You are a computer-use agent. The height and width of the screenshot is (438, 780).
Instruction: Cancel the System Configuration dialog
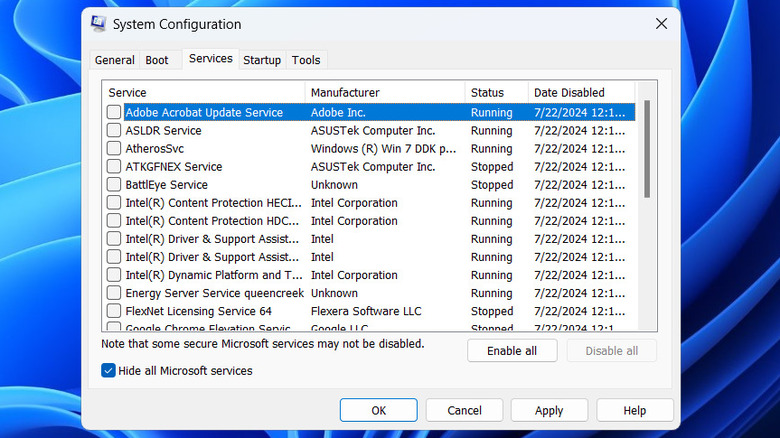point(464,410)
